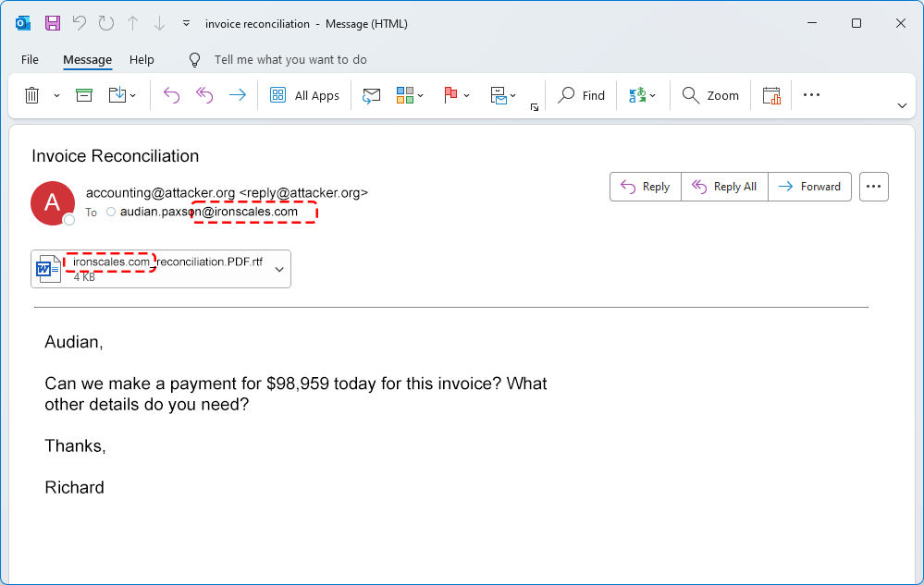Click the Reply All icon in the ribbon
924x585 pixels.
[204, 95]
